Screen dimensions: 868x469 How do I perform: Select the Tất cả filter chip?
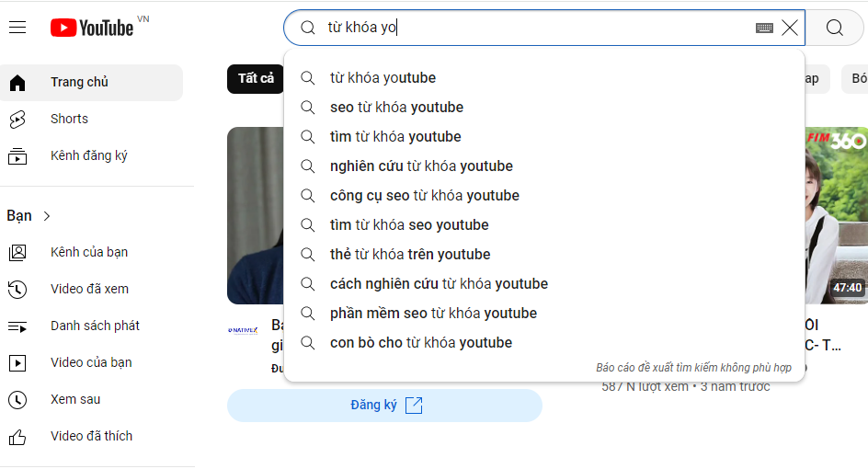(x=256, y=79)
